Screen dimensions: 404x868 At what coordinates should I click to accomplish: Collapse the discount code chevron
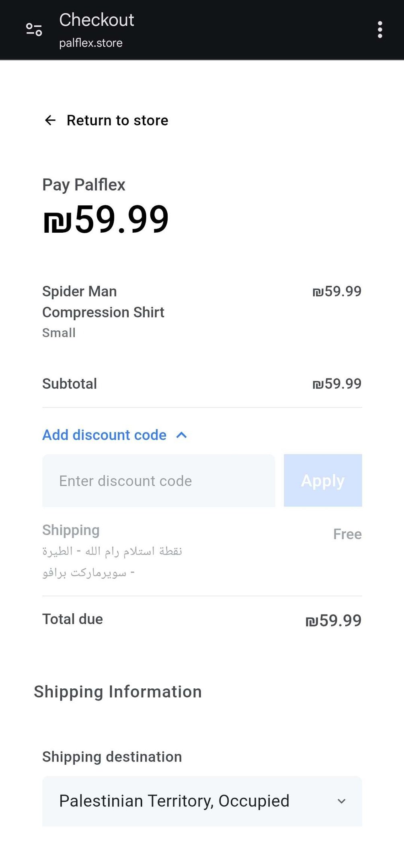point(182,435)
